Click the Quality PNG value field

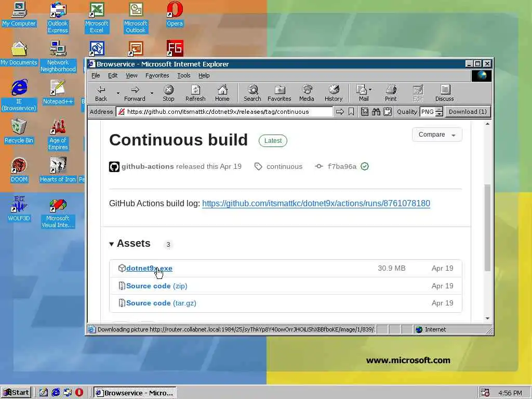tap(428, 112)
